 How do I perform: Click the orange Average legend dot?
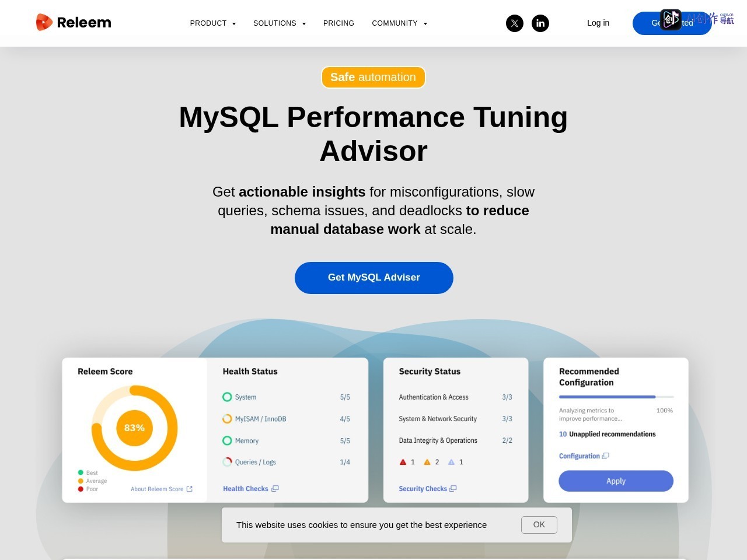click(x=81, y=481)
